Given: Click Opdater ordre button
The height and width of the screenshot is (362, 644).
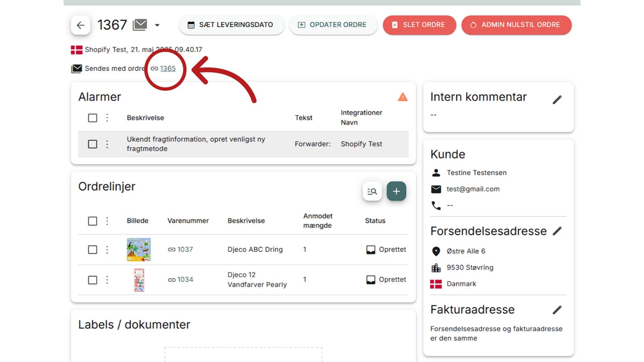Looking at the screenshot, I should (333, 25).
